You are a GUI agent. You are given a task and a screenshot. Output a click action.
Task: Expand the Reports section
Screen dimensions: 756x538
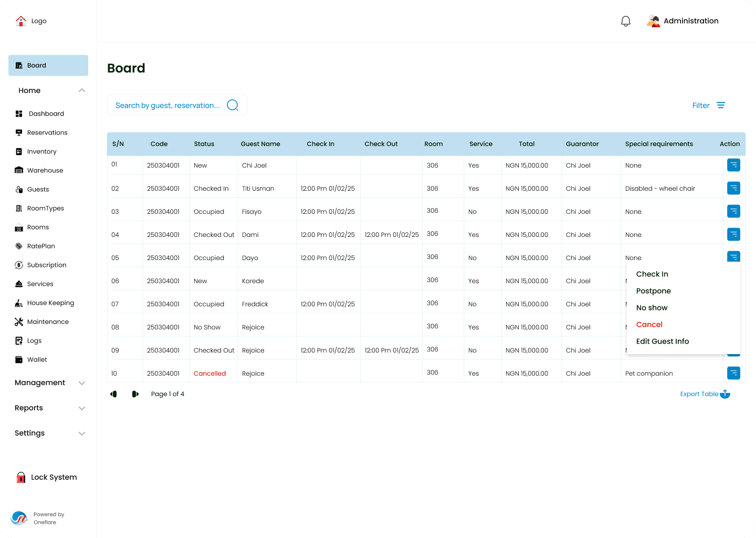tap(50, 408)
